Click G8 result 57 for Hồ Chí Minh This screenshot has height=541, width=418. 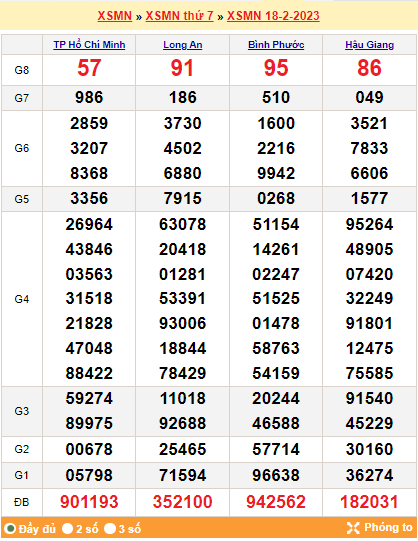click(89, 68)
